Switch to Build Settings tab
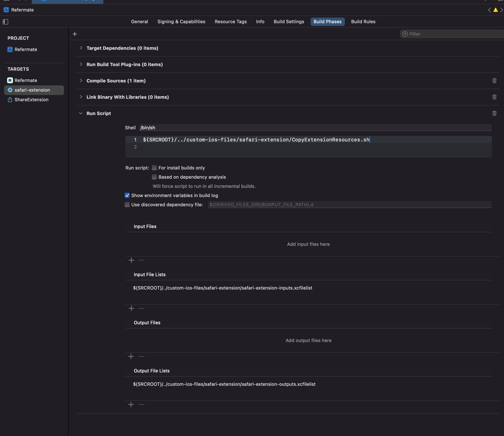 pos(289,22)
